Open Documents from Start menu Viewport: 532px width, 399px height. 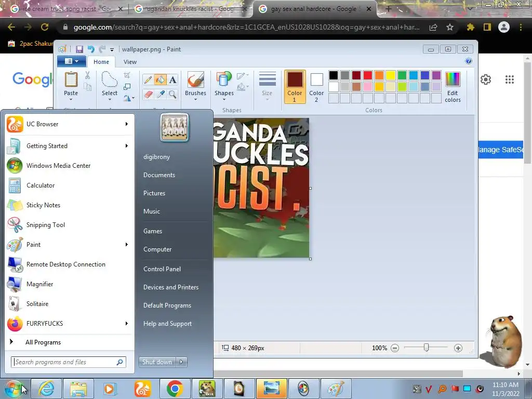[x=159, y=175]
